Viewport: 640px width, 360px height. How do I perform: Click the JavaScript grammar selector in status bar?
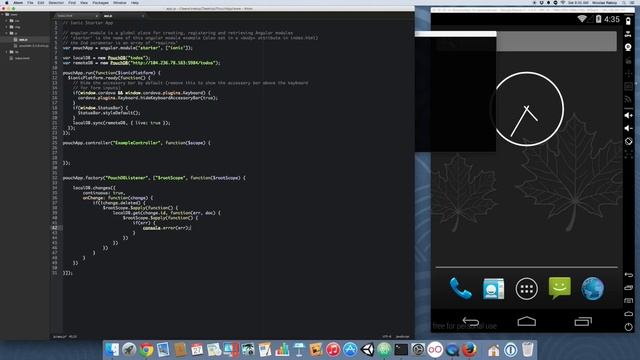[402, 337]
